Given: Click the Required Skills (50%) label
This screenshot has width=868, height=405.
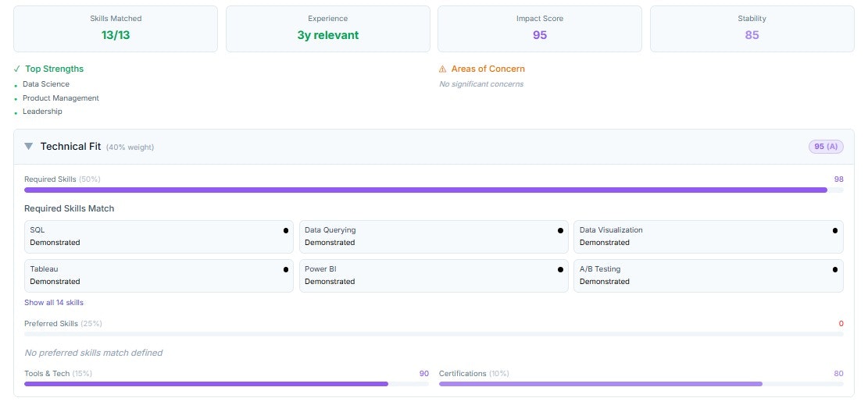Looking at the screenshot, I should pyautogui.click(x=63, y=179).
